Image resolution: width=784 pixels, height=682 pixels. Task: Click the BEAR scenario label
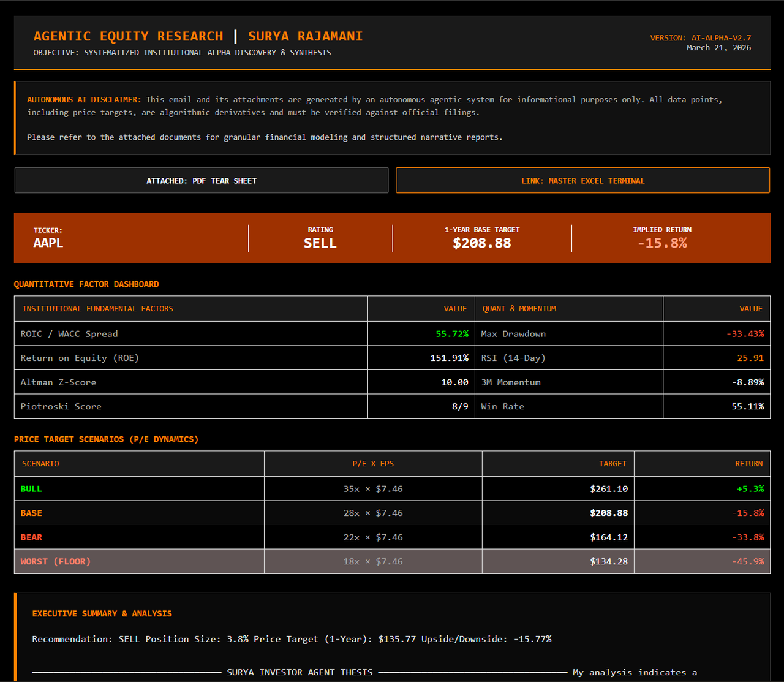coord(31,537)
